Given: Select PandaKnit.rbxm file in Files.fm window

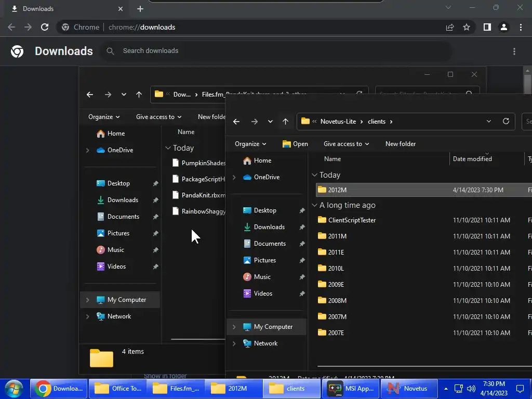Looking at the screenshot, I should 198,195.
